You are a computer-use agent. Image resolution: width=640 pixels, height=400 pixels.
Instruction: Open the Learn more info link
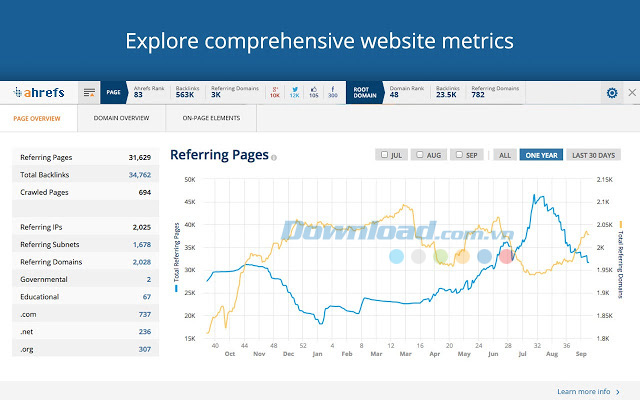tap(584, 392)
